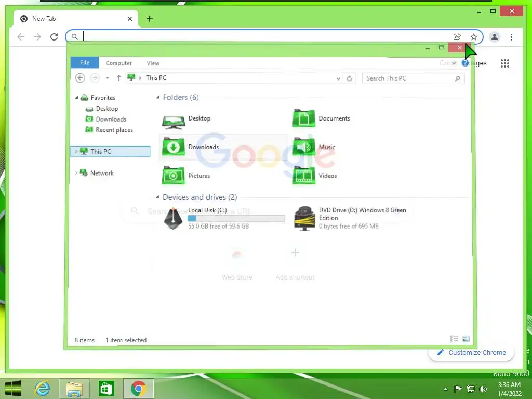
Task: Click the Chrome taskbar icon
Action: click(138, 389)
